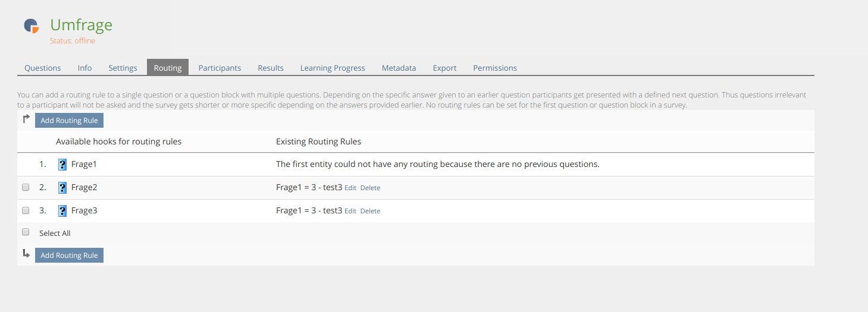Image resolution: width=868 pixels, height=312 pixels.
Task: Check the Frage2 checkbox
Action: (x=26, y=187)
